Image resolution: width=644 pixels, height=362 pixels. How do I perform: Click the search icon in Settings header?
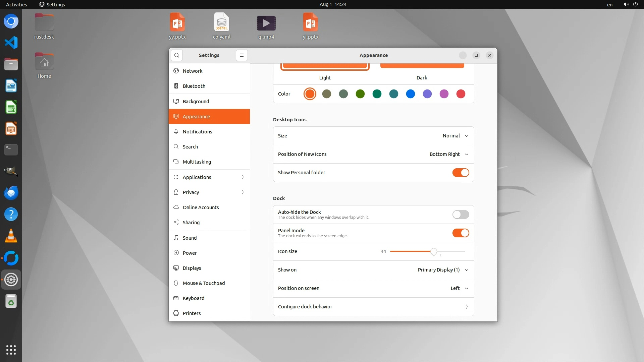(177, 55)
